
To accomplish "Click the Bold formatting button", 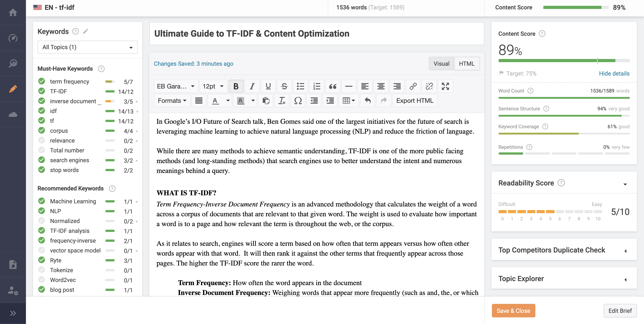I will [x=236, y=86].
